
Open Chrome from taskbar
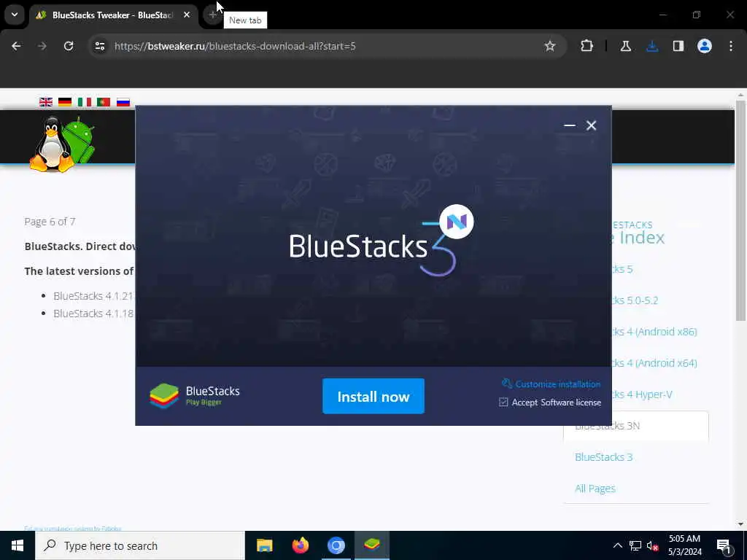336,545
